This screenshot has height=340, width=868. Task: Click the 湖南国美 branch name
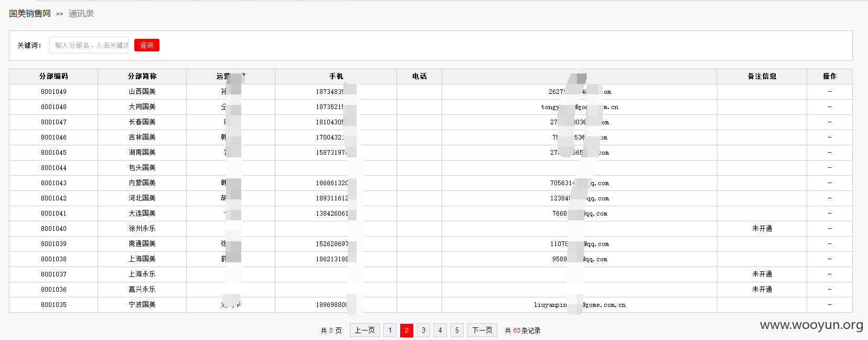[x=142, y=152]
